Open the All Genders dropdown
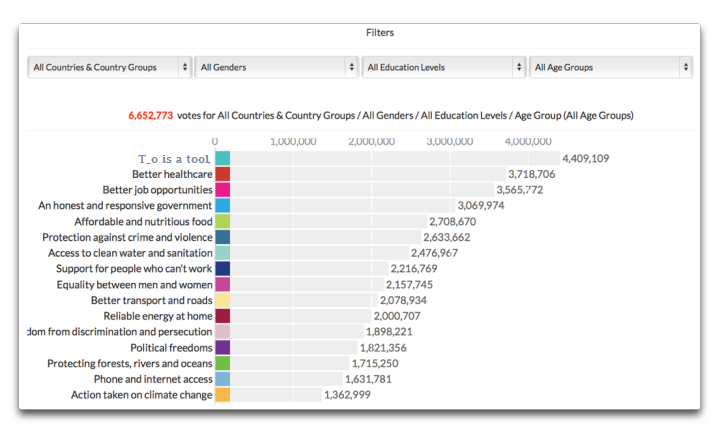Viewport: 720px width, 433px height. 276,67
